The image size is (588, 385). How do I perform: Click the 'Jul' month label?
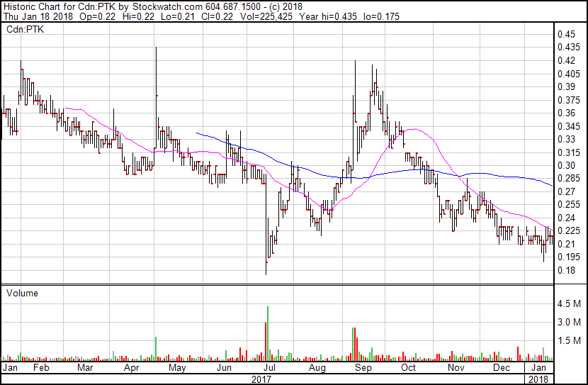269,367
